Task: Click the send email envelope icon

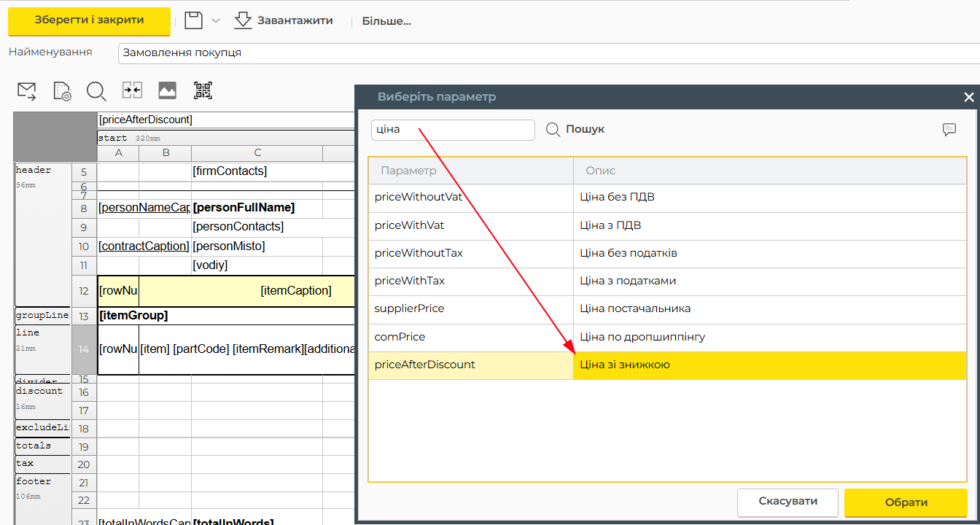Action: tap(27, 91)
